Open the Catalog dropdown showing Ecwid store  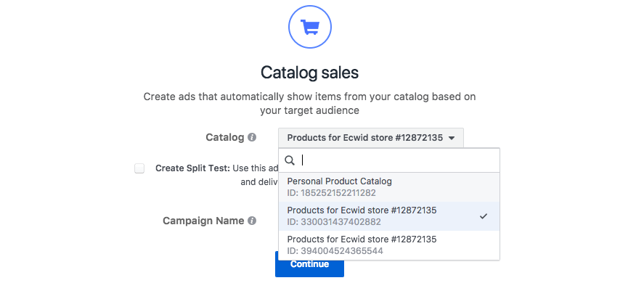click(x=370, y=138)
